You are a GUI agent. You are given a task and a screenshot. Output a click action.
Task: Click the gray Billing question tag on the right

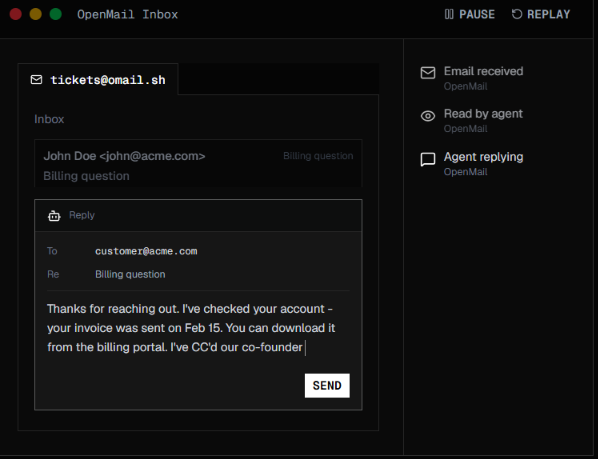pyautogui.click(x=318, y=156)
